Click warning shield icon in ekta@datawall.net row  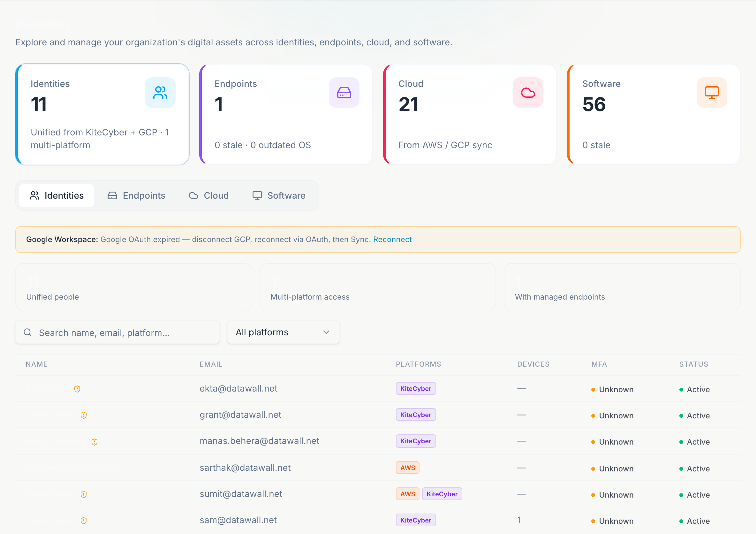pyautogui.click(x=77, y=389)
